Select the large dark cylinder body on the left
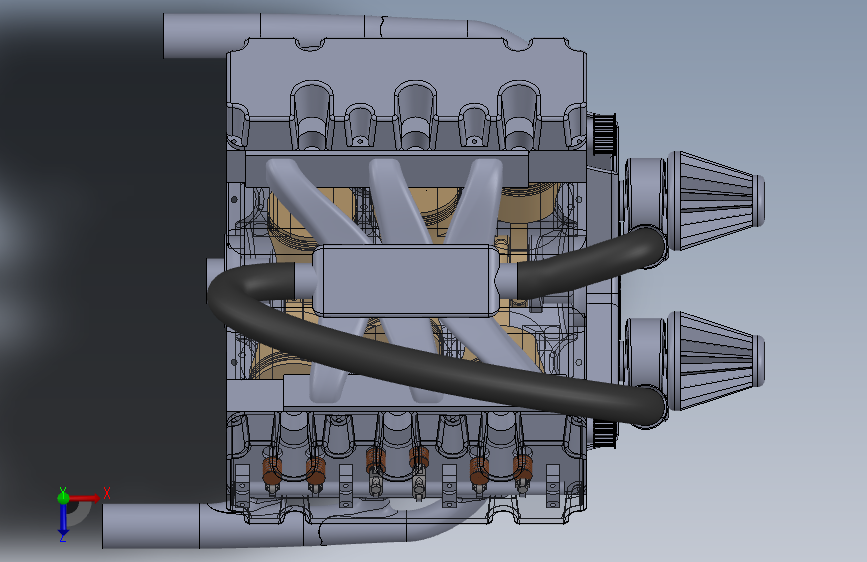867x562 pixels. coord(113,266)
